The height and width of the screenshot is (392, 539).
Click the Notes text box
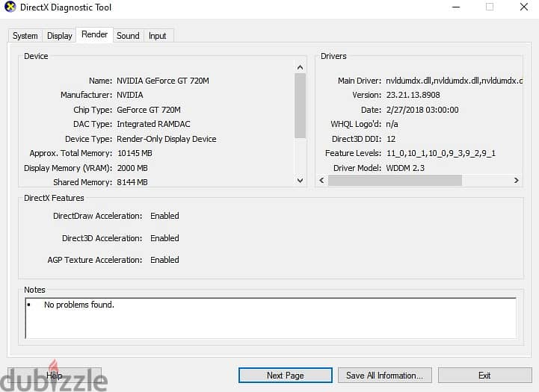pos(271,318)
